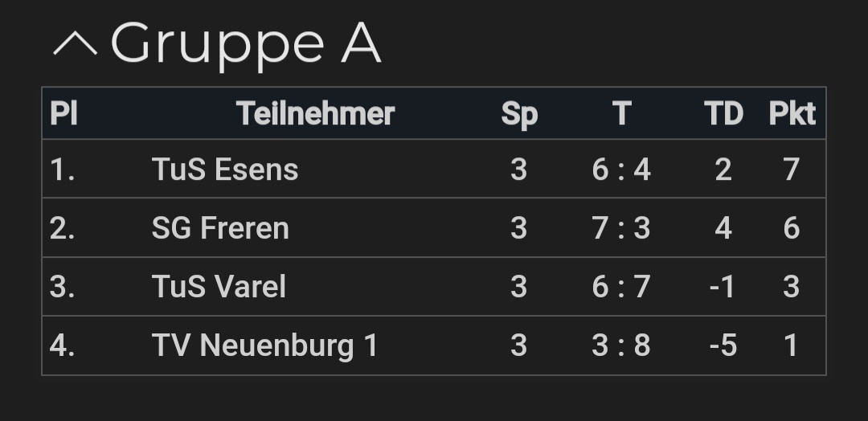
Task: Select the Pl column header
Action: tap(63, 113)
